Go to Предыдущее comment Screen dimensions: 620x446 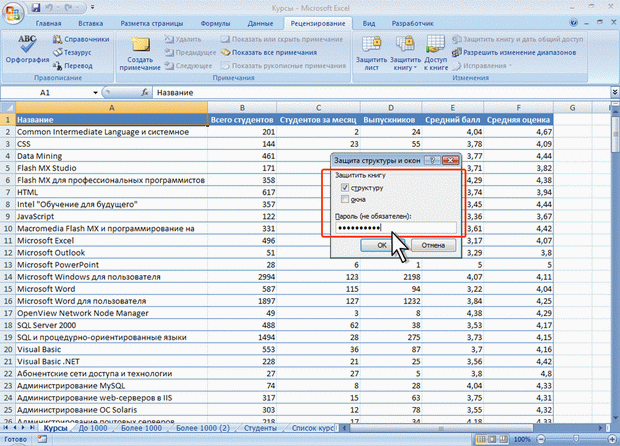[190, 52]
